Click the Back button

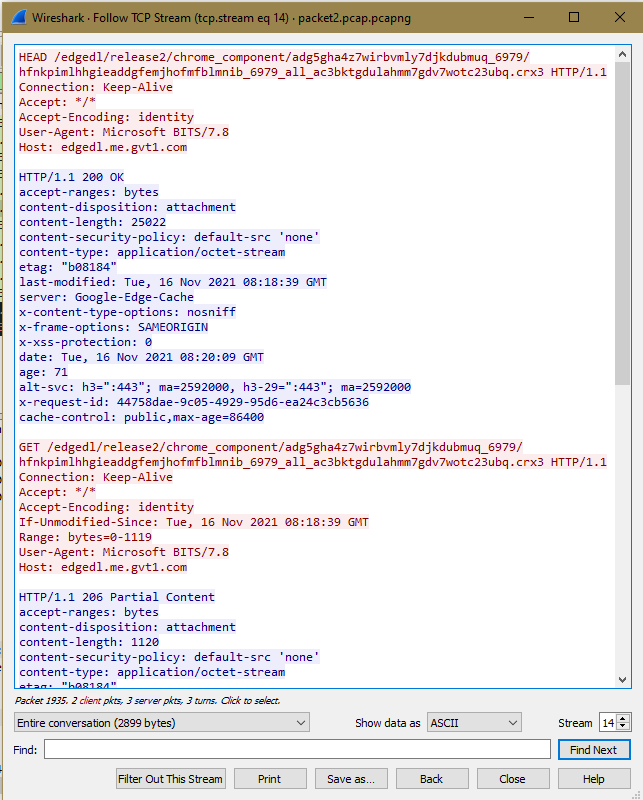click(x=431, y=779)
